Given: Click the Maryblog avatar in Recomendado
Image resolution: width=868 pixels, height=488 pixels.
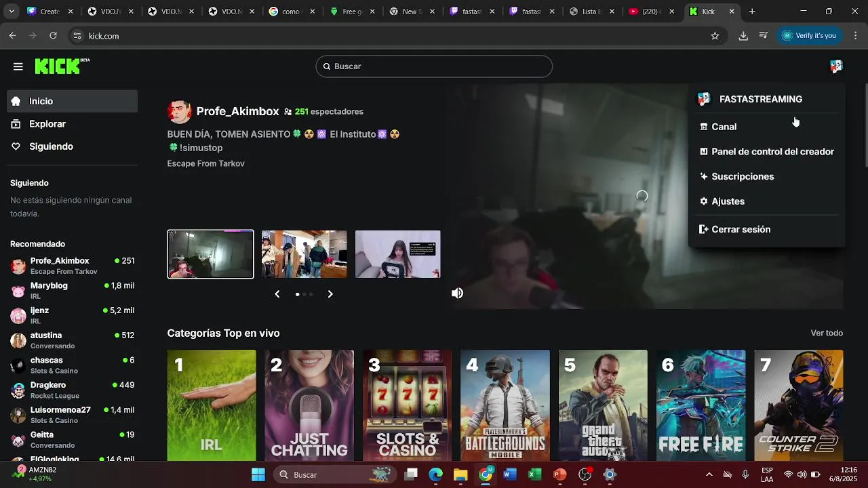Looking at the screenshot, I should [x=18, y=291].
